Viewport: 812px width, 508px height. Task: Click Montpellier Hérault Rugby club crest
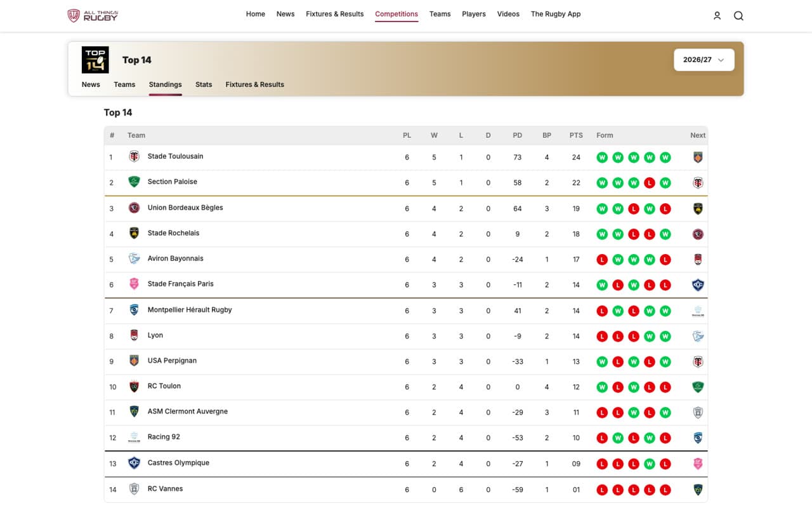coord(134,311)
